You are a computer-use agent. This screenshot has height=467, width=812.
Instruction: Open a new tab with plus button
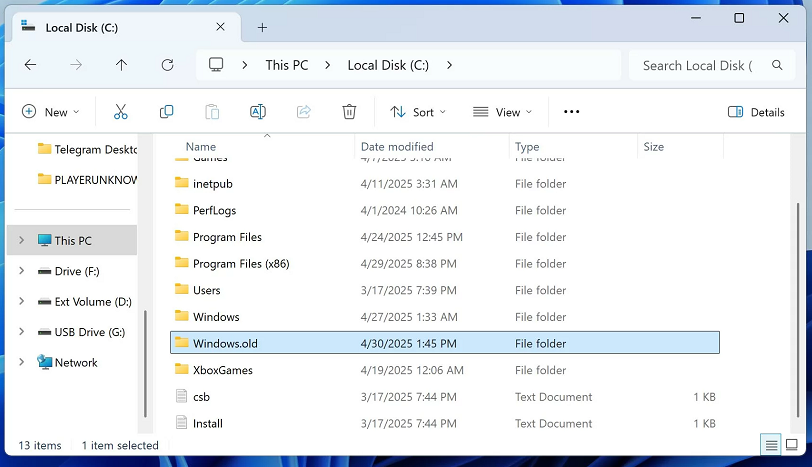[262, 27]
